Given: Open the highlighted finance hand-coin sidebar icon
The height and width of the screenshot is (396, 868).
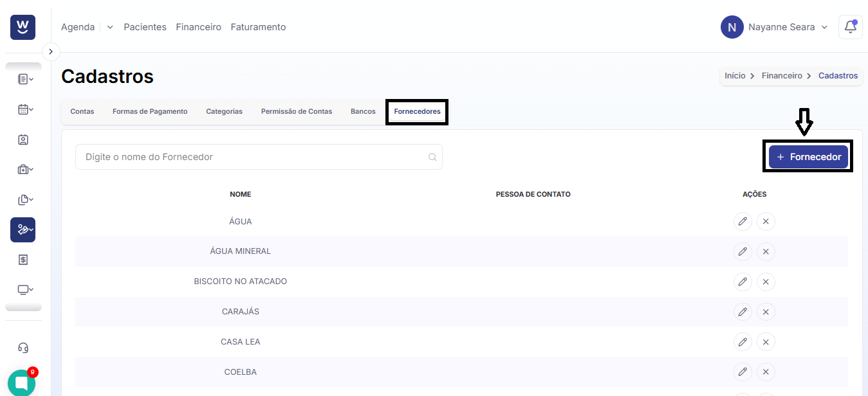Looking at the screenshot, I should pyautogui.click(x=23, y=230).
